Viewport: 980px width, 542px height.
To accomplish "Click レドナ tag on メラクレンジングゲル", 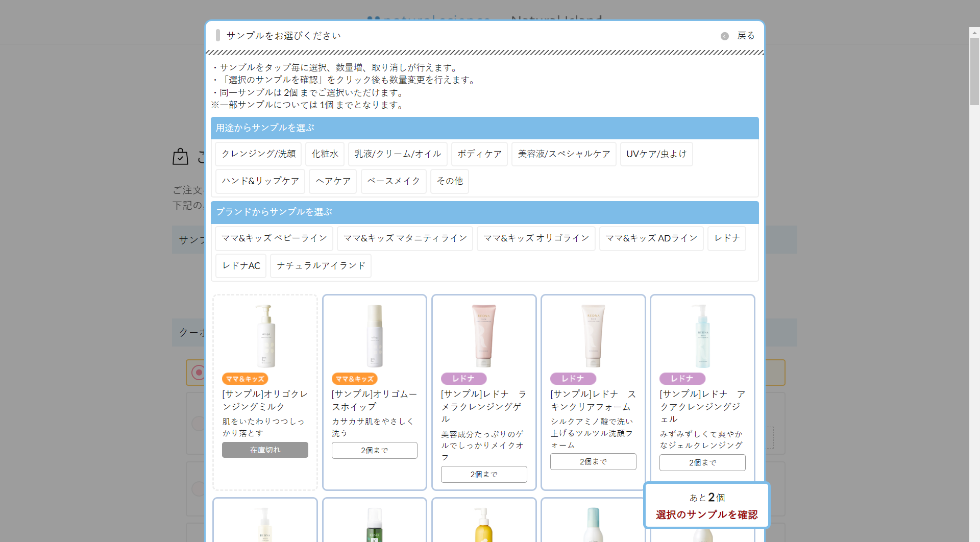I will tap(463, 379).
